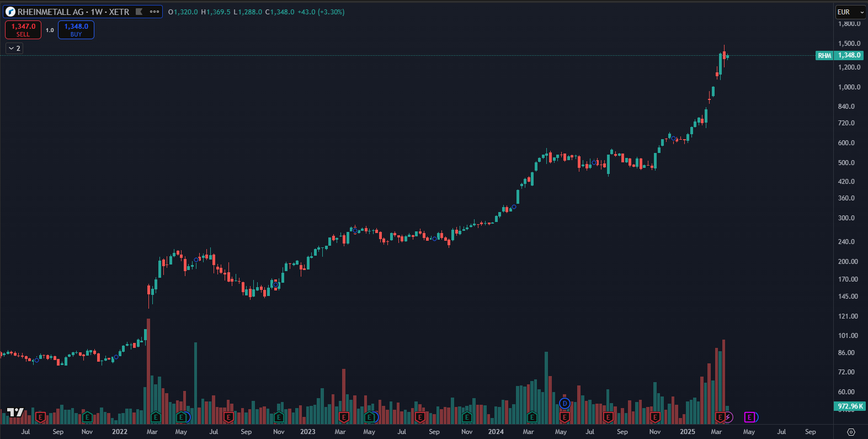Click the TradingView logo at bottom left
This screenshot has height=439, width=868.
[15, 412]
